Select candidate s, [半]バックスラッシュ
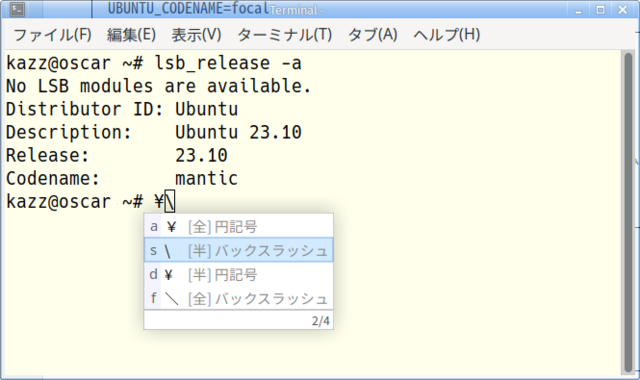640x380 pixels. 239,250
